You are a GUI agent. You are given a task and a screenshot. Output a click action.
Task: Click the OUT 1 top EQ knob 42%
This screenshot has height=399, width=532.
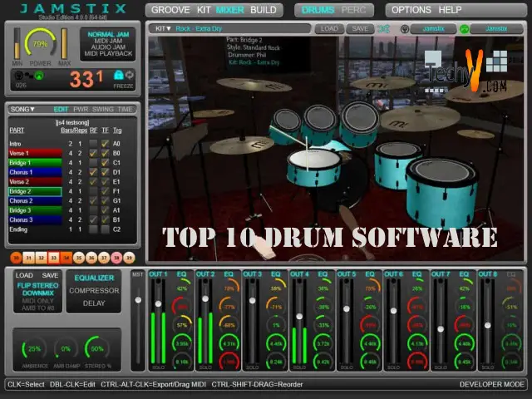click(182, 288)
